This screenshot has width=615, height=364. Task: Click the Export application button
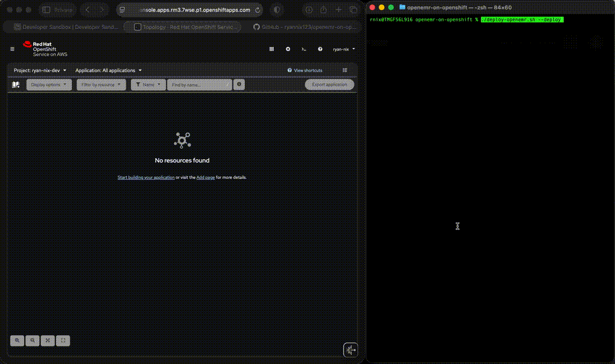(329, 85)
